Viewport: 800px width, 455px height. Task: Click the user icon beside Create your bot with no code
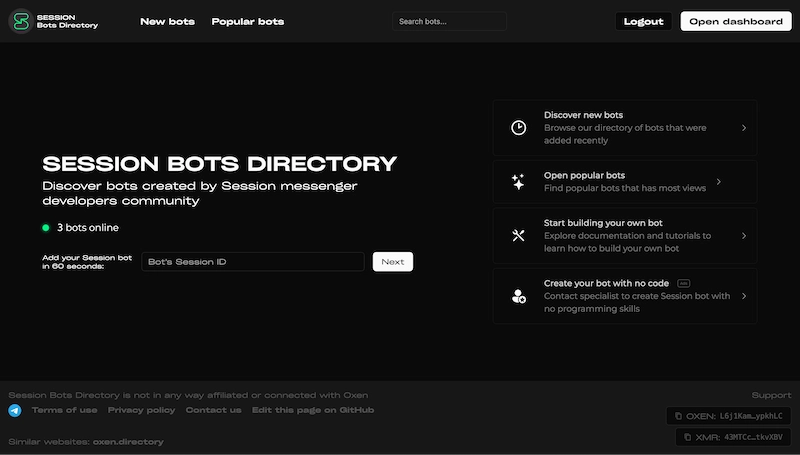(518, 296)
